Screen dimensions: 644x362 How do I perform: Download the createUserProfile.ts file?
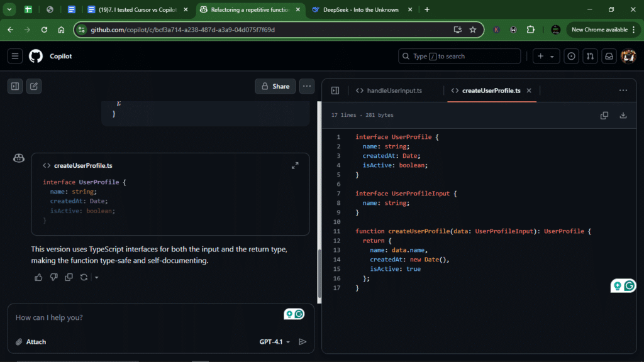pyautogui.click(x=623, y=115)
